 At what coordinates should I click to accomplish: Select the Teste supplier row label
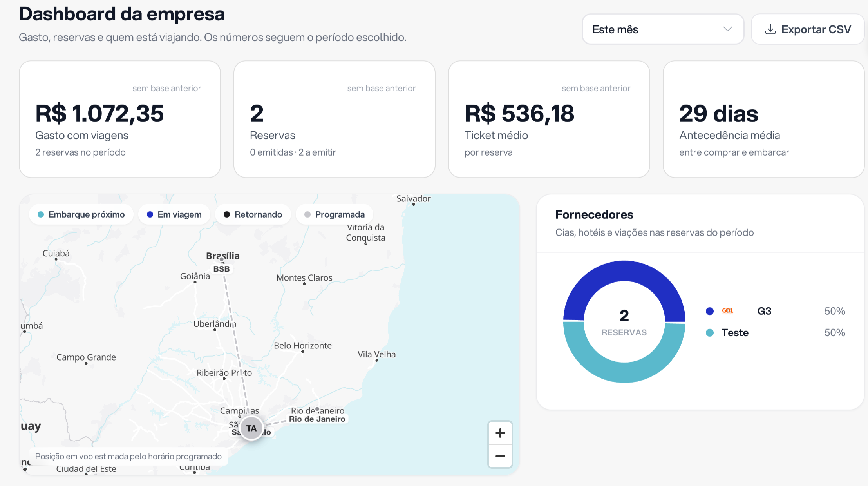pos(735,333)
